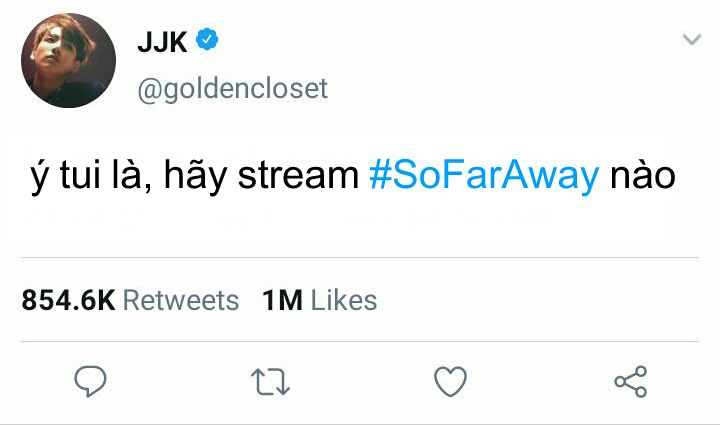The width and height of the screenshot is (720, 425).
Task: Open the #SoFarAway hashtag
Action: [484, 175]
